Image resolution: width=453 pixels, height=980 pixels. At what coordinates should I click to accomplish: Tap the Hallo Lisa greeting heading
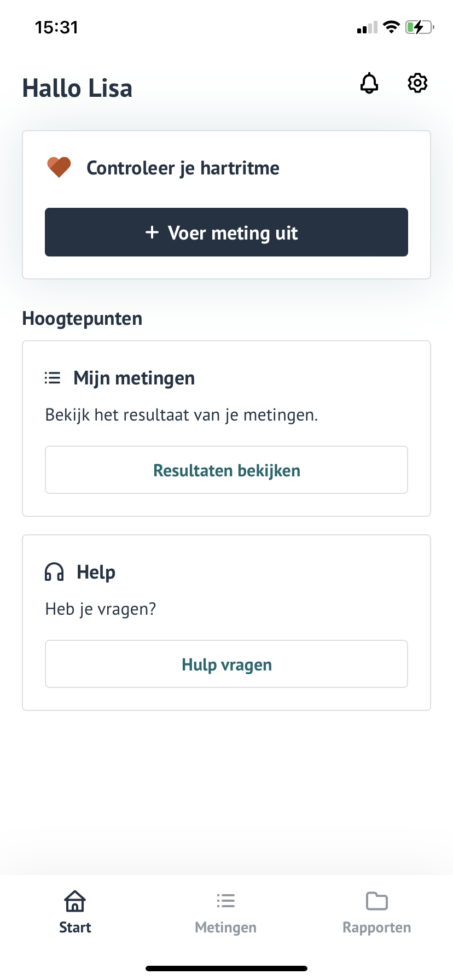(x=77, y=89)
